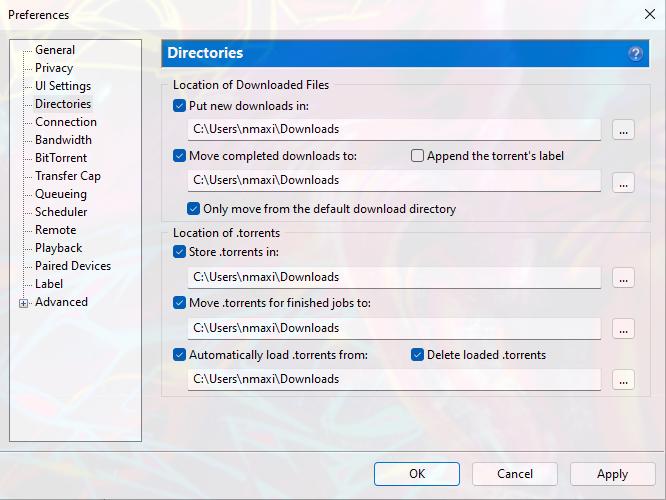Browse folder for new downloads location
Screen dimensions: 666x500
click(623, 130)
